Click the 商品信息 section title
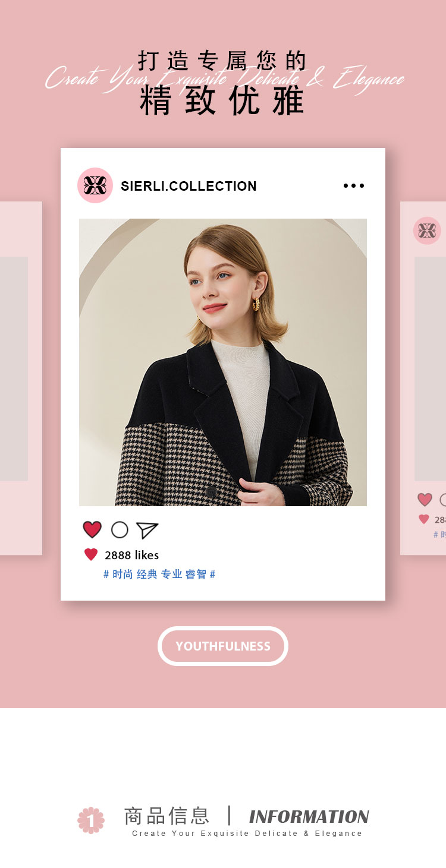446x868 pixels. (167, 816)
